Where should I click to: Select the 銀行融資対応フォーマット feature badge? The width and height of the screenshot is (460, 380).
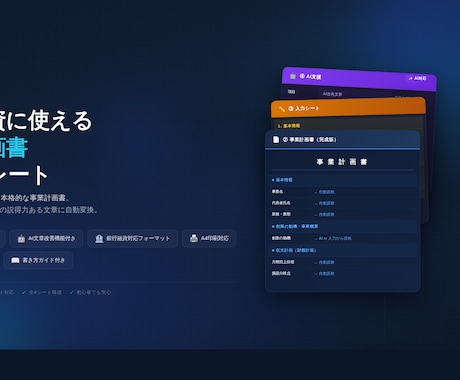click(x=132, y=239)
